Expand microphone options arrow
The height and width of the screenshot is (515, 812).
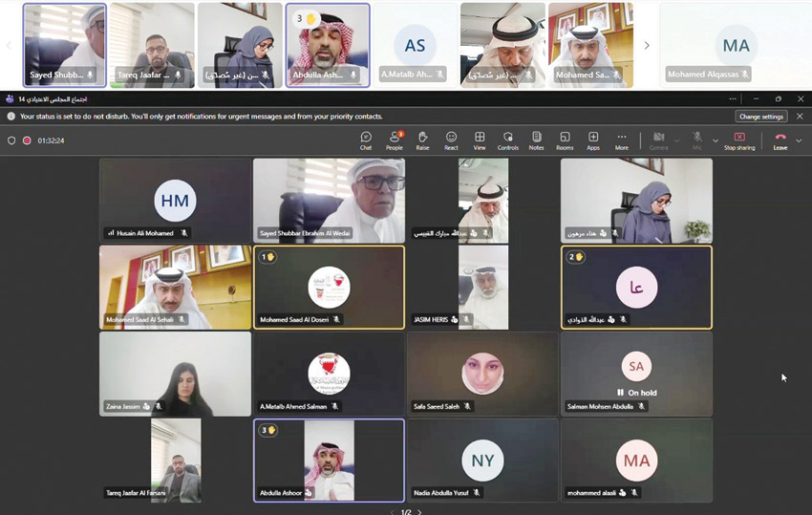[x=716, y=140]
